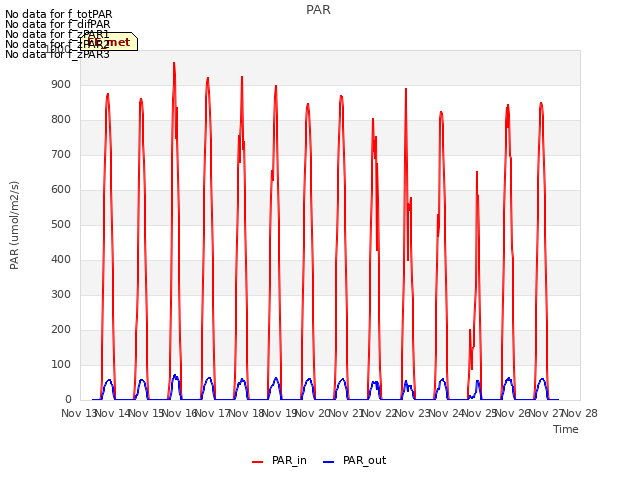Click the Nov 28 x-axis tick label
The width and height of the screenshot is (640, 480).
580,413
